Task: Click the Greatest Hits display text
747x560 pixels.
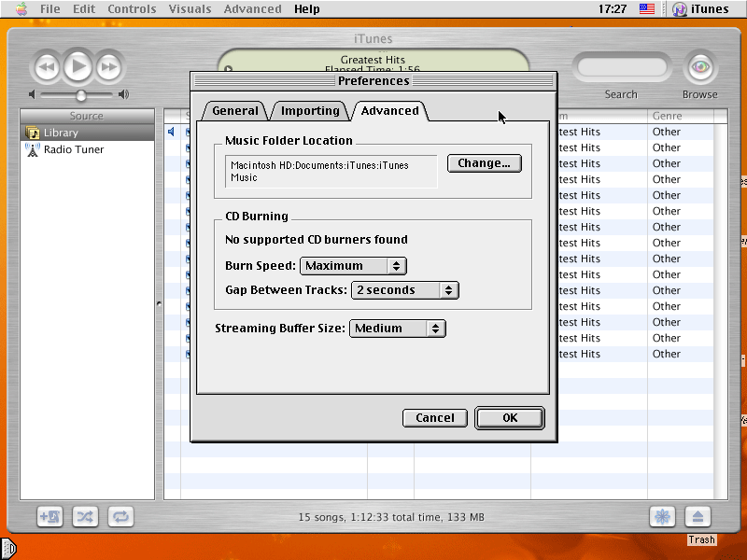Action: point(373,60)
